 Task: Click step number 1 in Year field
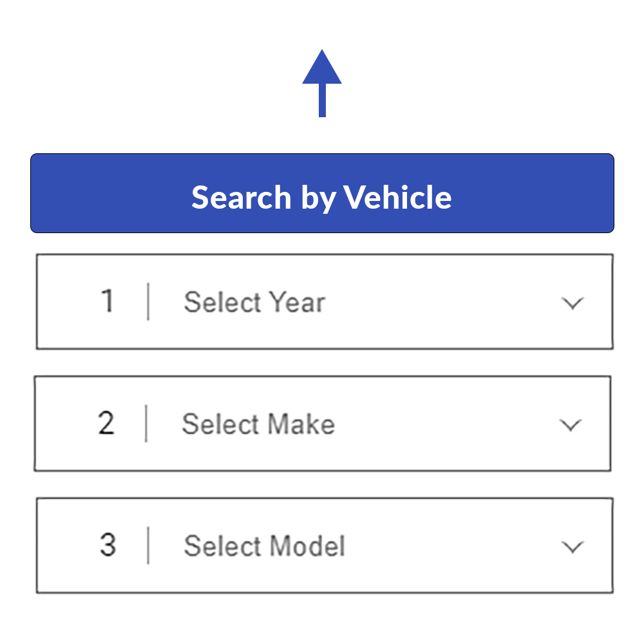pyautogui.click(x=108, y=301)
